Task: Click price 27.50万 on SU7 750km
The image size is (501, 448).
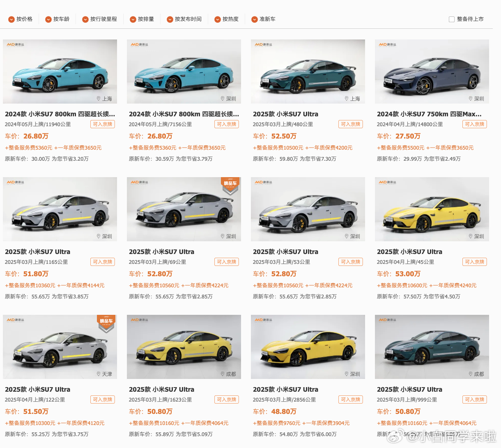Action: point(408,136)
